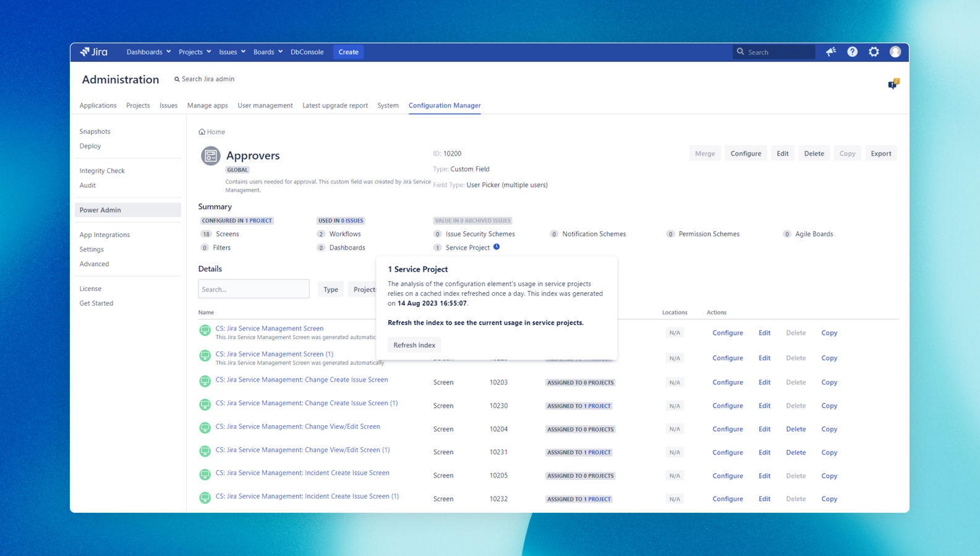Click the feedback chat icon below the avatar
980x556 pixels.
click(x=893, y=84)
